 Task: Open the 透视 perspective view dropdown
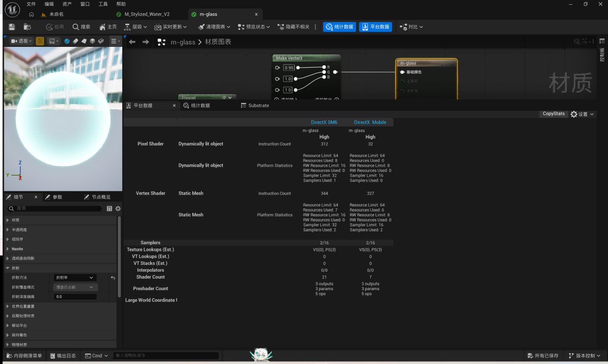point(21,41)
